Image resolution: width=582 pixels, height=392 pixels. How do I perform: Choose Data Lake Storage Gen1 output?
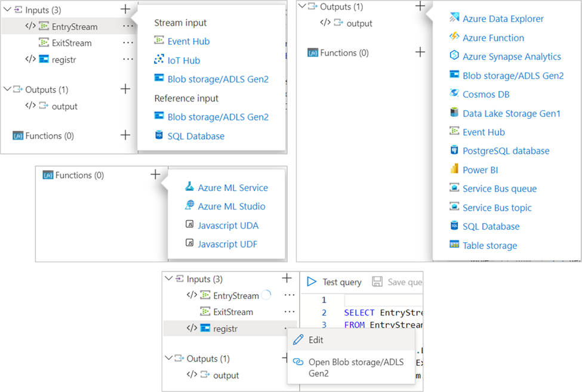(x=512, y=113)
